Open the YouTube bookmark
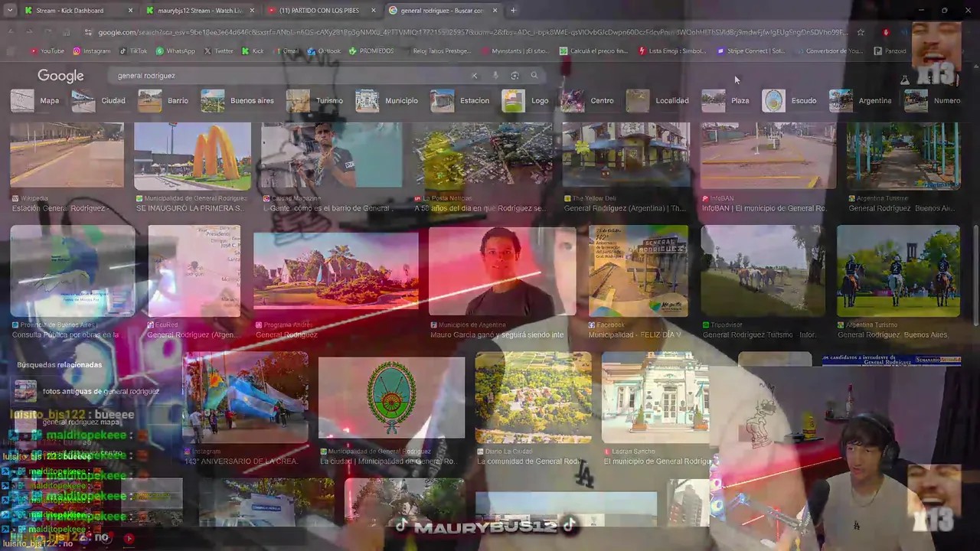The image size is (980, 551). pos(47,51)
